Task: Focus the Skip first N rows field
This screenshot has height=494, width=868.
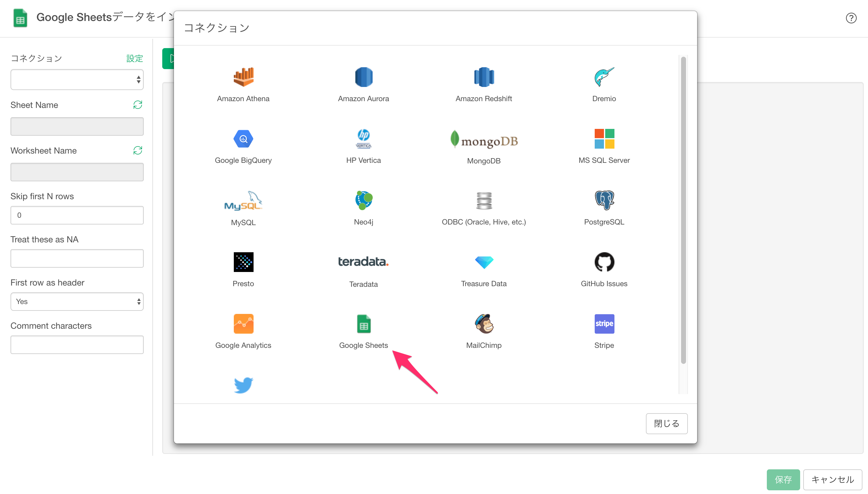Action: (77, 215)
